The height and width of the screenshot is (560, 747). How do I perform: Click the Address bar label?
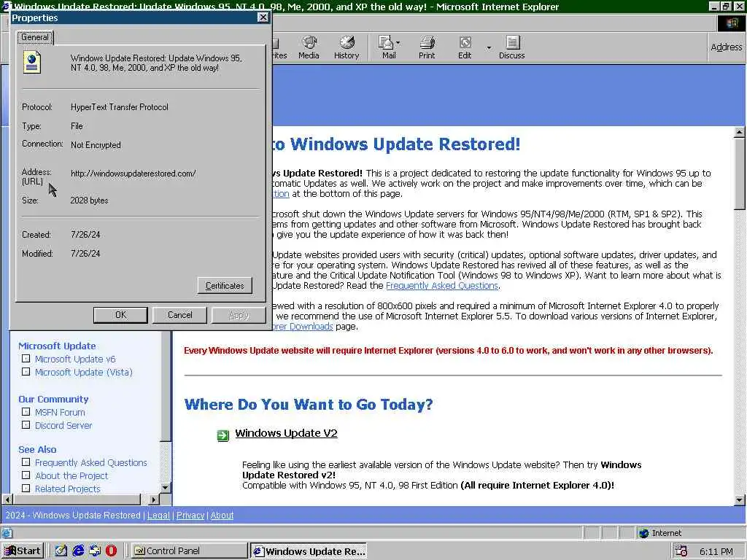click(x=726, y=47)
